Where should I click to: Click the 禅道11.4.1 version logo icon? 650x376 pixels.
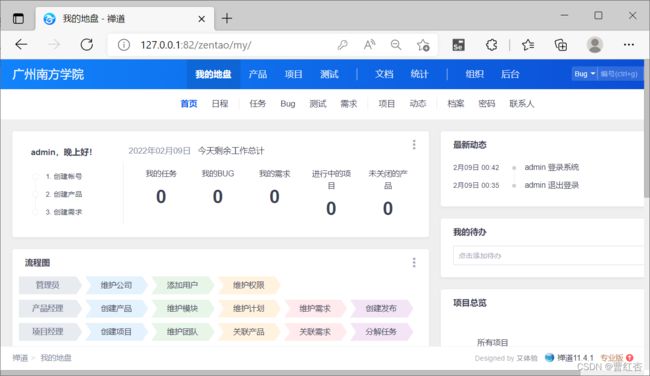(x=549, y=357)
